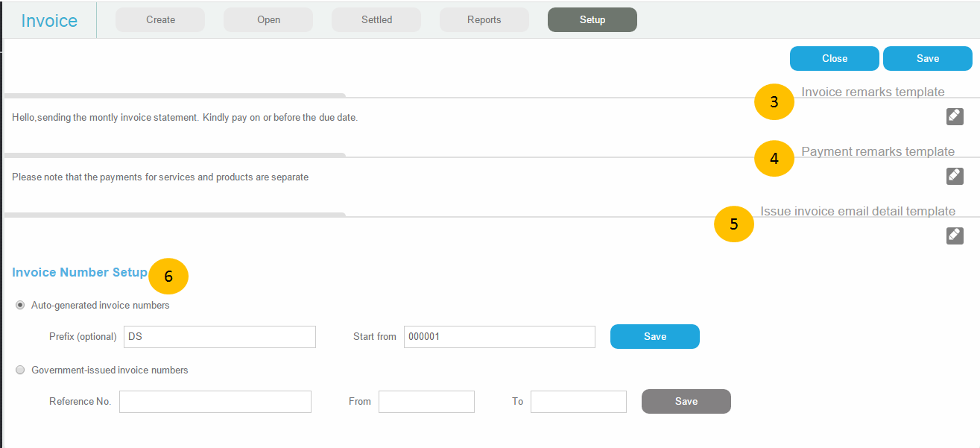Select Auto-generated invoice numbers option

tap(20, 306)
